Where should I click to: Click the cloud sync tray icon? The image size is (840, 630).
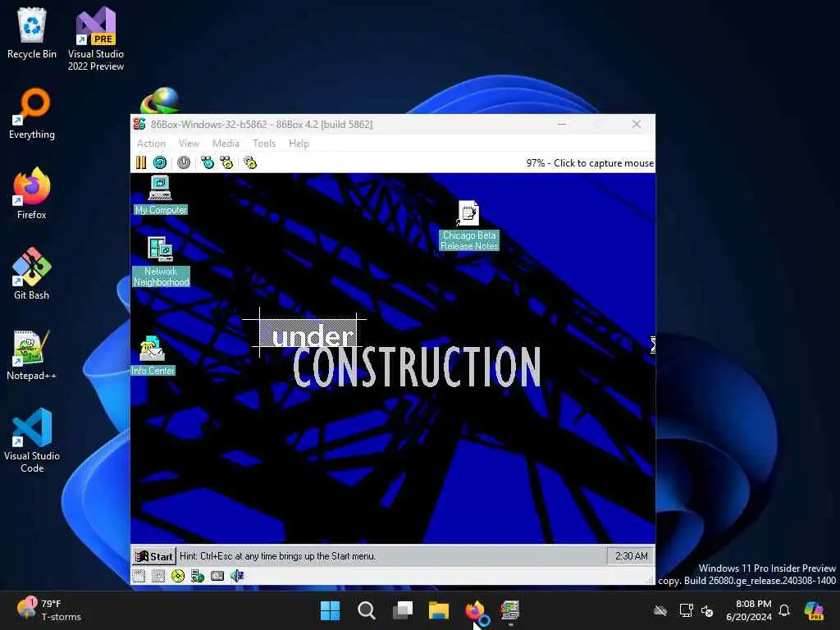pyautogui.click(x=660, y=610)
